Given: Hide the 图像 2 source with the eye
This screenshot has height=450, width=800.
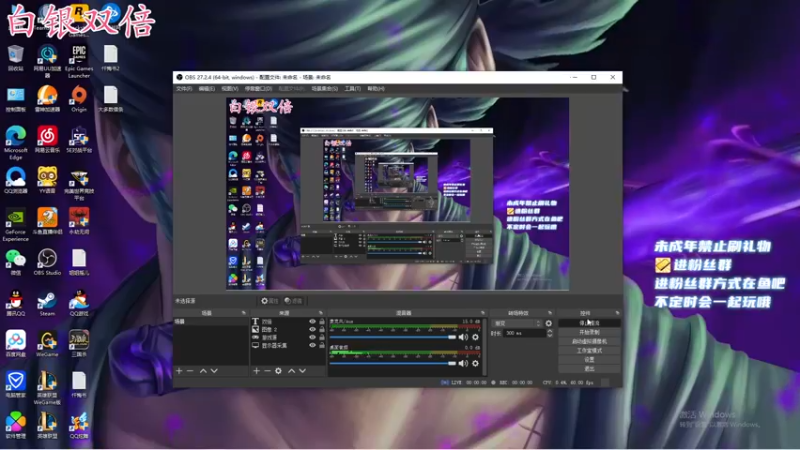Looking at the screenshot, I should (x=312, y=330).
